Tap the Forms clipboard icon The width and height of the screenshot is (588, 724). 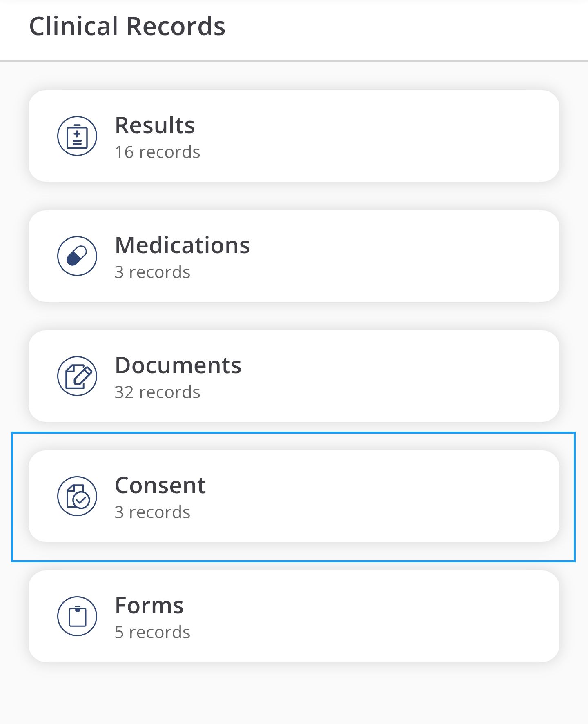pos(77,616)
